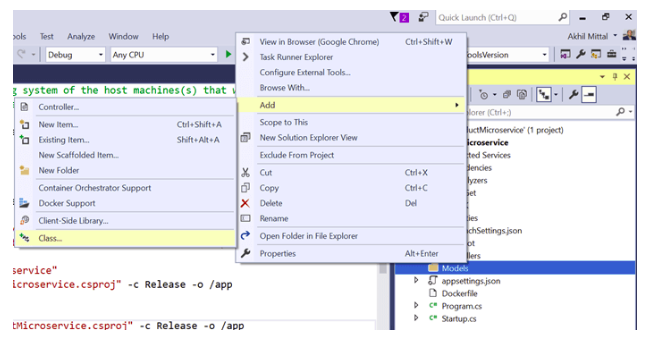Click the Search Solution Explorer field

point(540,112)
